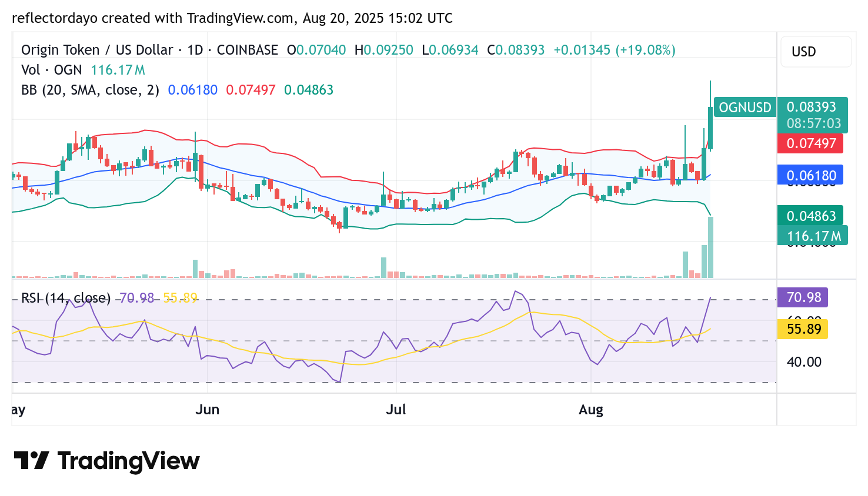The height and width of the screenshot is (496, 868).
Task: Click the USD currency button
Action: 816,52
